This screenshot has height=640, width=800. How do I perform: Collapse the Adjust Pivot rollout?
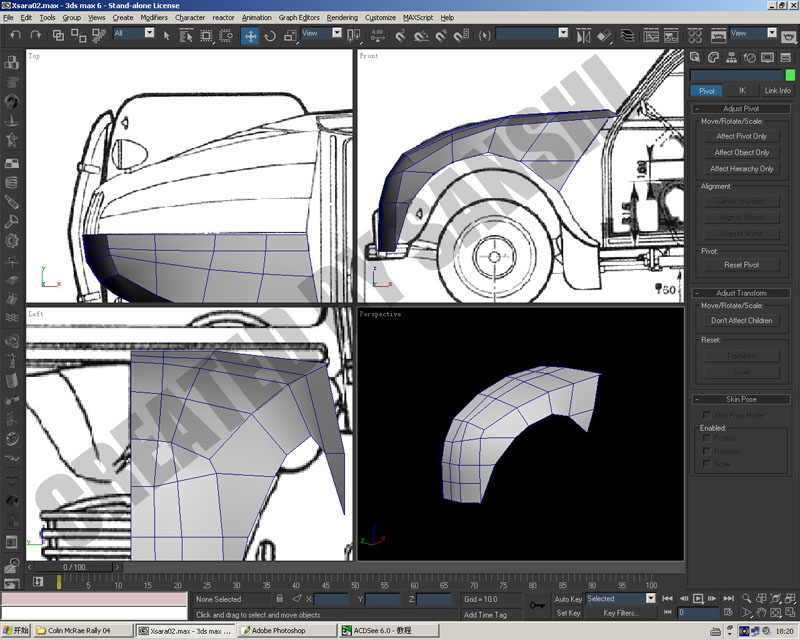tap(741, 108)
